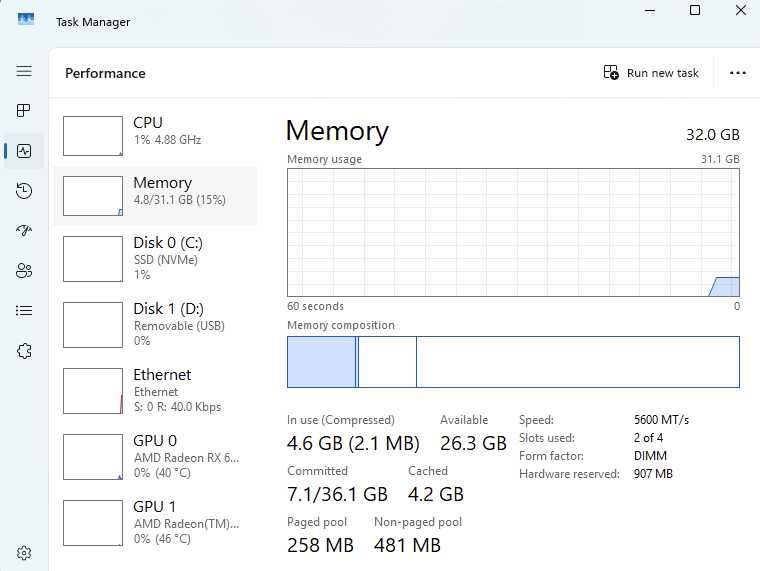Select Disk 0 (C:) in resource list
Screen dimensions: 760x571
[x=156, y=259]
